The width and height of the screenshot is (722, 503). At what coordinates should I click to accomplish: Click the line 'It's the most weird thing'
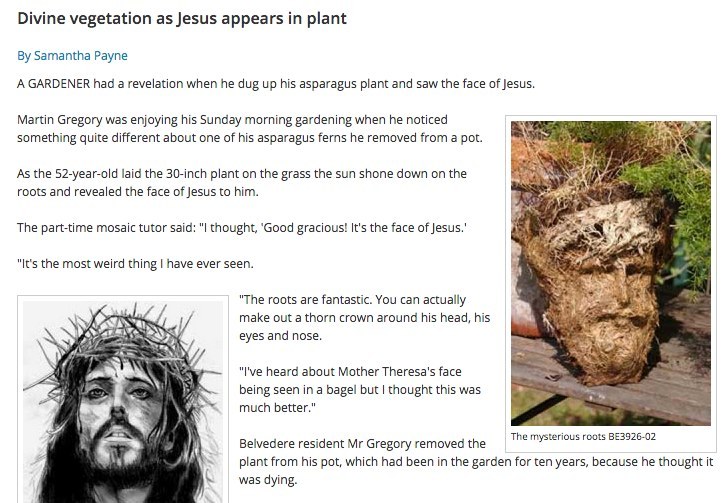point(135,264)
